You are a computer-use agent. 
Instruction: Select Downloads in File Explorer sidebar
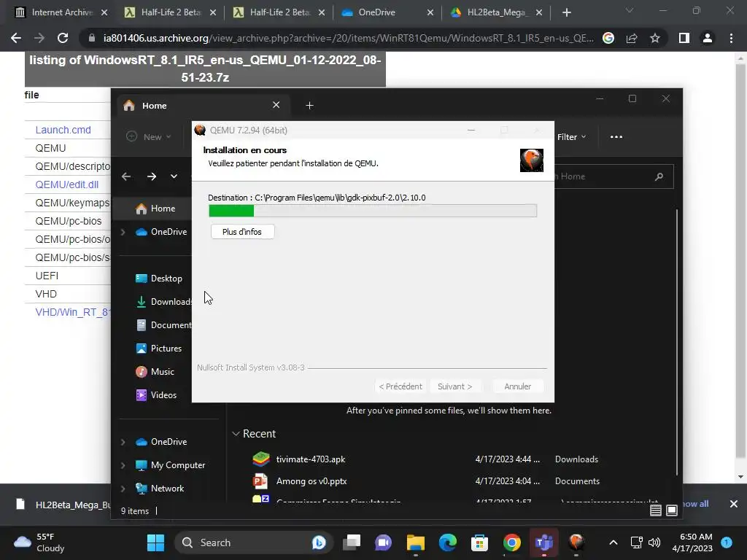[x=163, y=302]
